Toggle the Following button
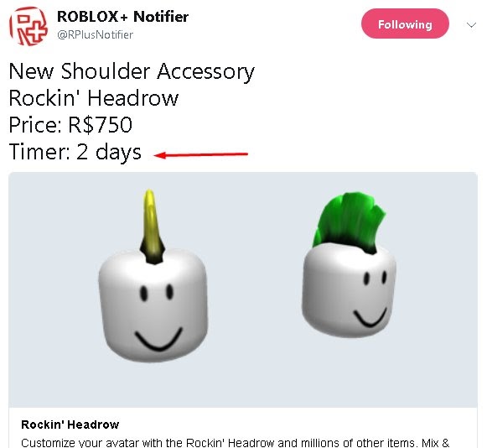 click(405, 24)
